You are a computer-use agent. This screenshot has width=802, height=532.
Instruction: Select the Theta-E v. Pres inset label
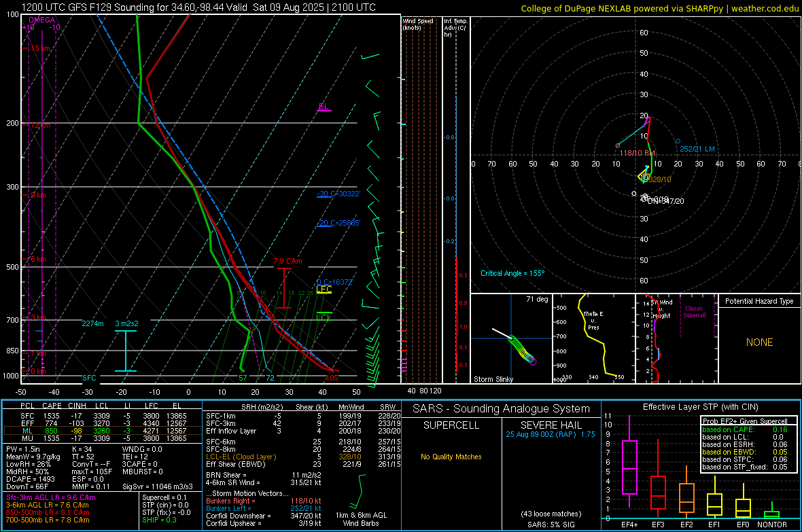[x=593, y=320]
